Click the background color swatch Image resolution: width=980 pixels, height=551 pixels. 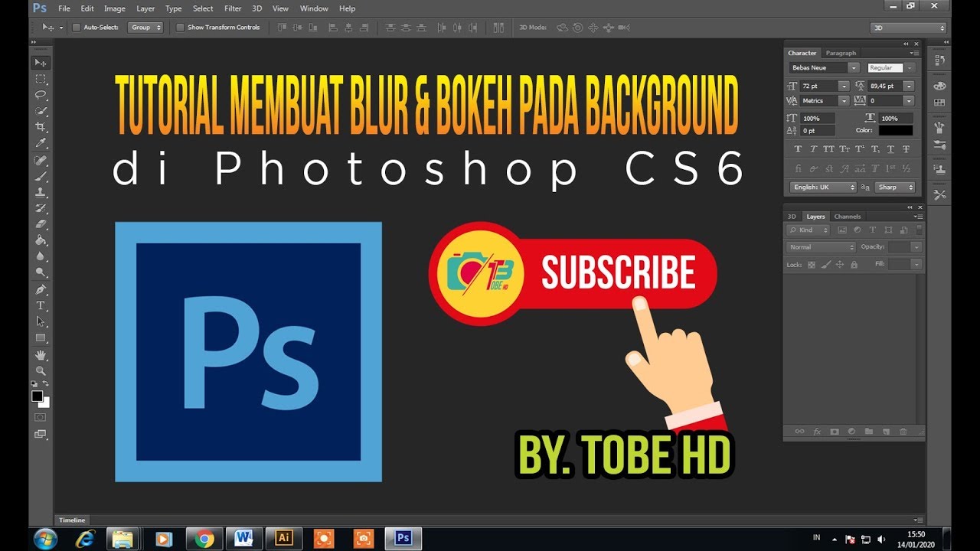(45, 403)
